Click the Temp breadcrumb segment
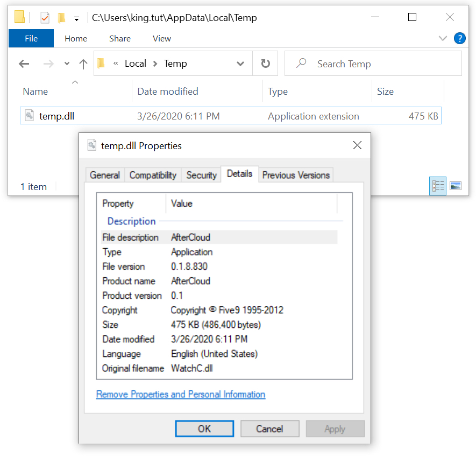 (175, 64)
